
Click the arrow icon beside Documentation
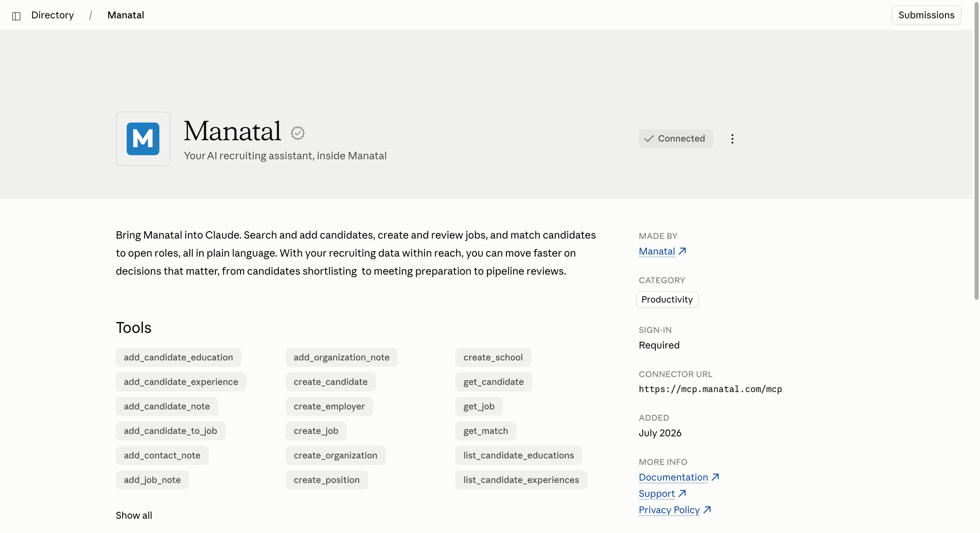[x=715, y=477]
